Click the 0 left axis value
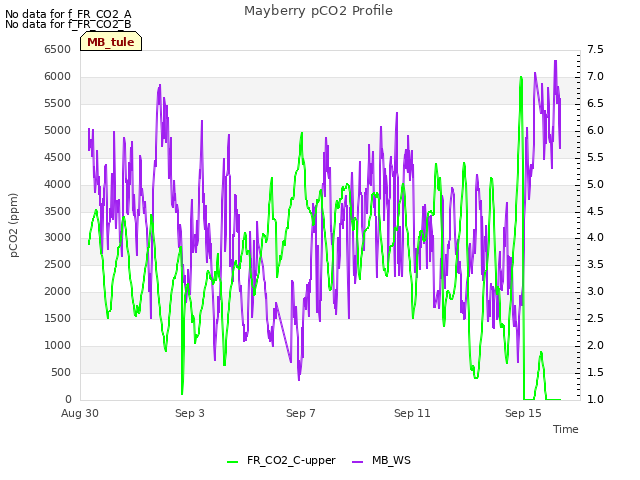Screen dimensions: 640x480 pos(68,399)
